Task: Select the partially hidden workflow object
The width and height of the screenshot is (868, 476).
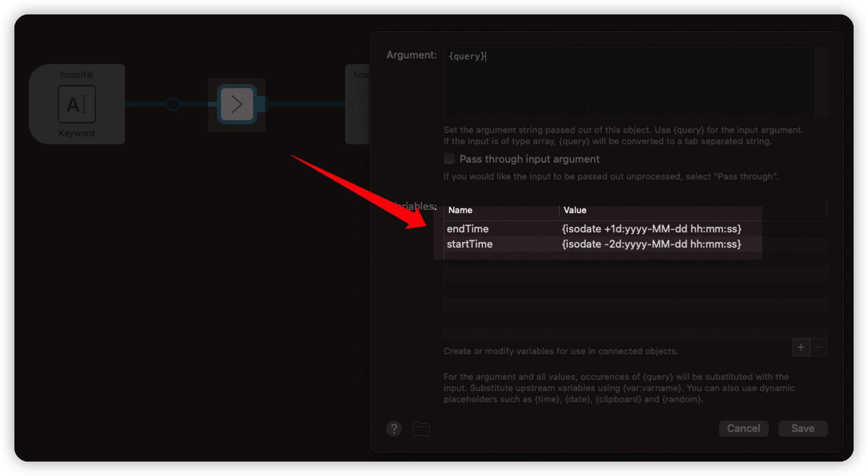Action: (x=357, y=104)
